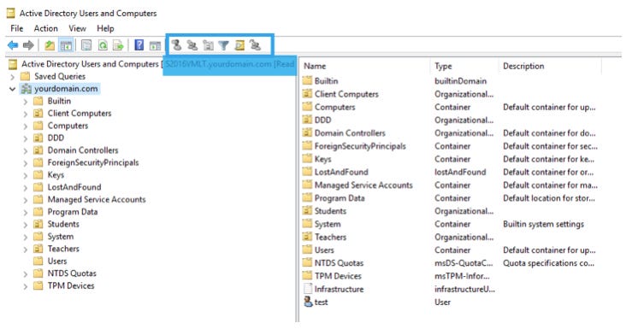Collapse the yourdomain.com tree node

point(12,89)
